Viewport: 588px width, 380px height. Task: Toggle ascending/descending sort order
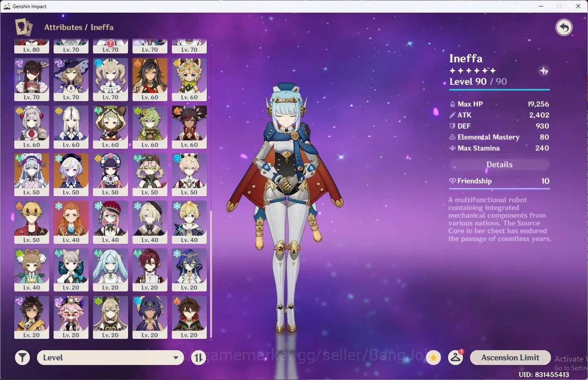199,358
